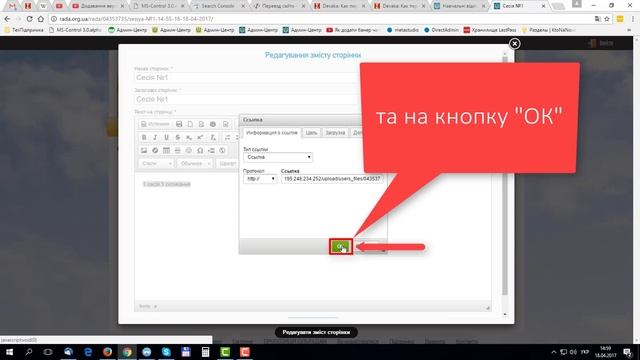This screenshot has width=640, height=360.
Task: Toggle Italic formatting in editor toolbar
Action: coord(155,138)
